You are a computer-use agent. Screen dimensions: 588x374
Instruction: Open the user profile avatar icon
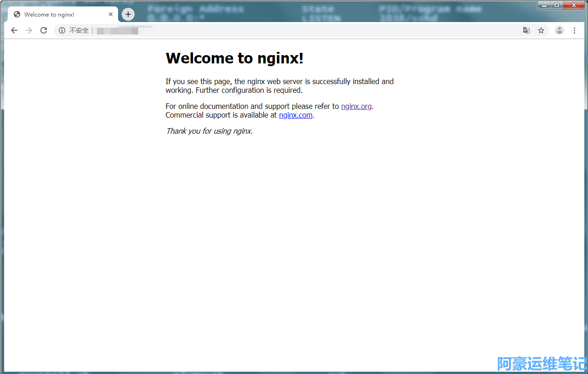tap(559, 30)
